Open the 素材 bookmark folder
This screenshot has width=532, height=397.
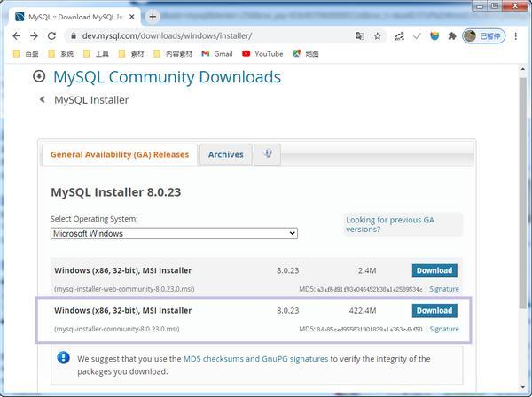point(131,53)
